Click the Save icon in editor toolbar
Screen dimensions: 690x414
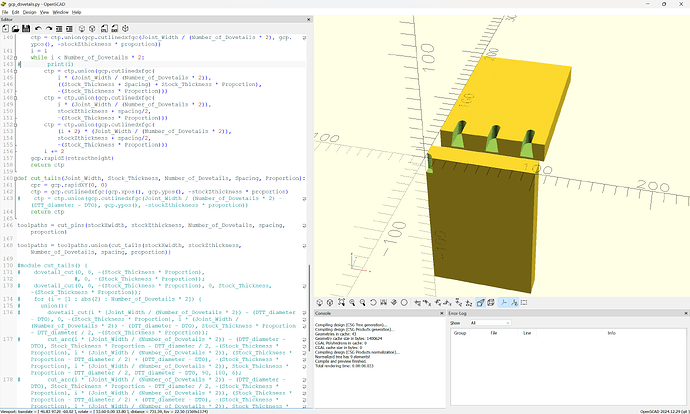[26, 29]
